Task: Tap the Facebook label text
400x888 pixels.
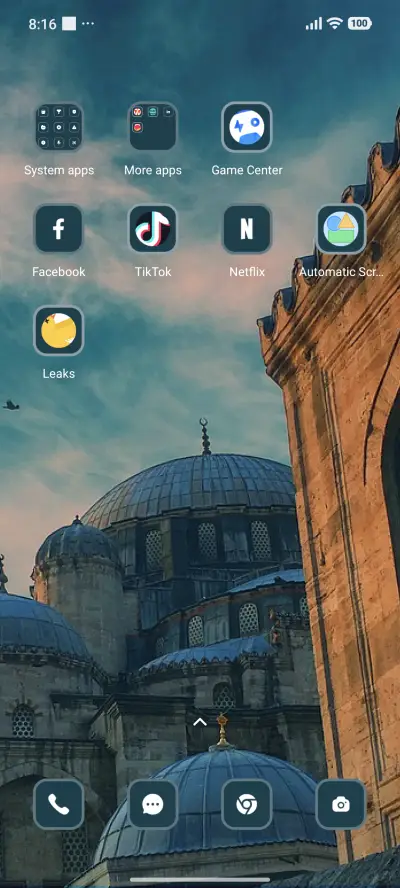Action: [x=59, y=272]
